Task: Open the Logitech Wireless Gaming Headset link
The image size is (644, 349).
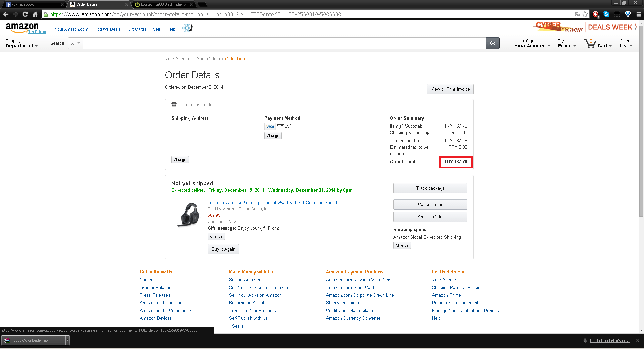Action: pos(272,202)
